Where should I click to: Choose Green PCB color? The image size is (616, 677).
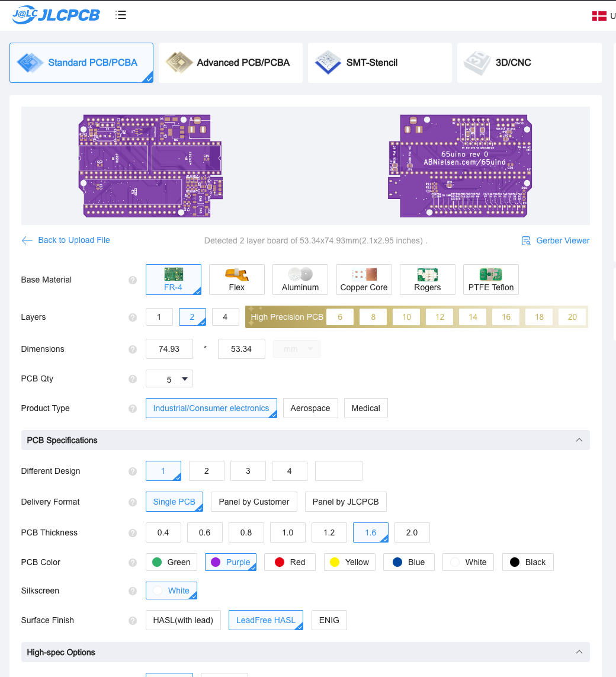click(x=171, y=562)
